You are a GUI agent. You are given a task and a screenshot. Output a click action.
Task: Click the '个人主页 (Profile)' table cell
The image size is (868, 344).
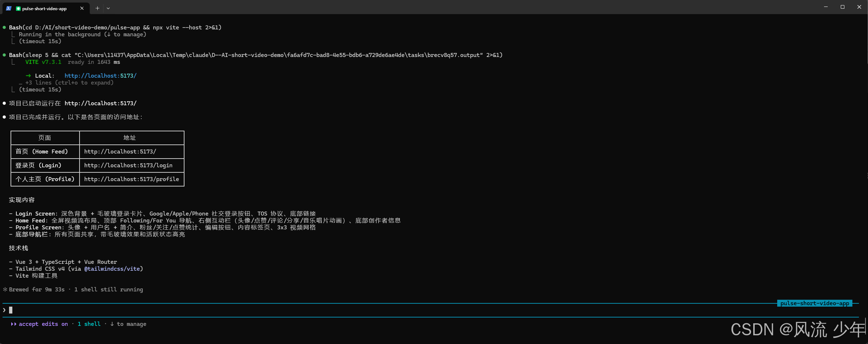(x=45, y=179)
